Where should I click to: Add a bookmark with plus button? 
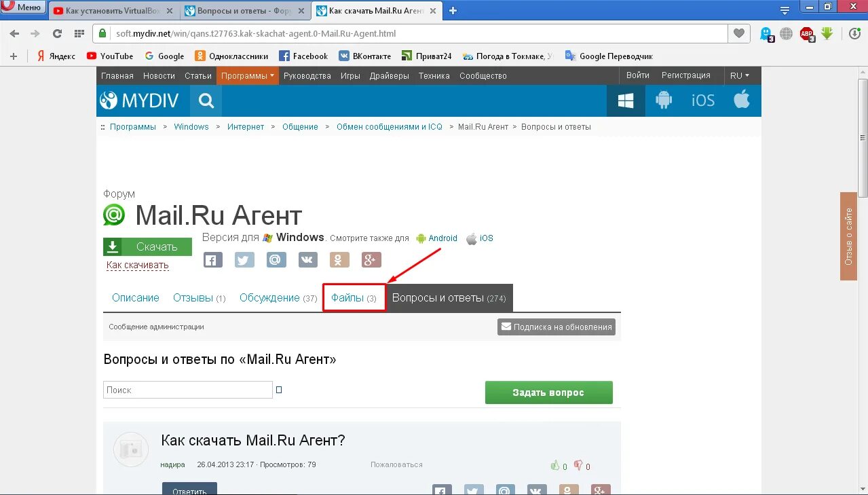pyautogui.click(x=14, y=56)
